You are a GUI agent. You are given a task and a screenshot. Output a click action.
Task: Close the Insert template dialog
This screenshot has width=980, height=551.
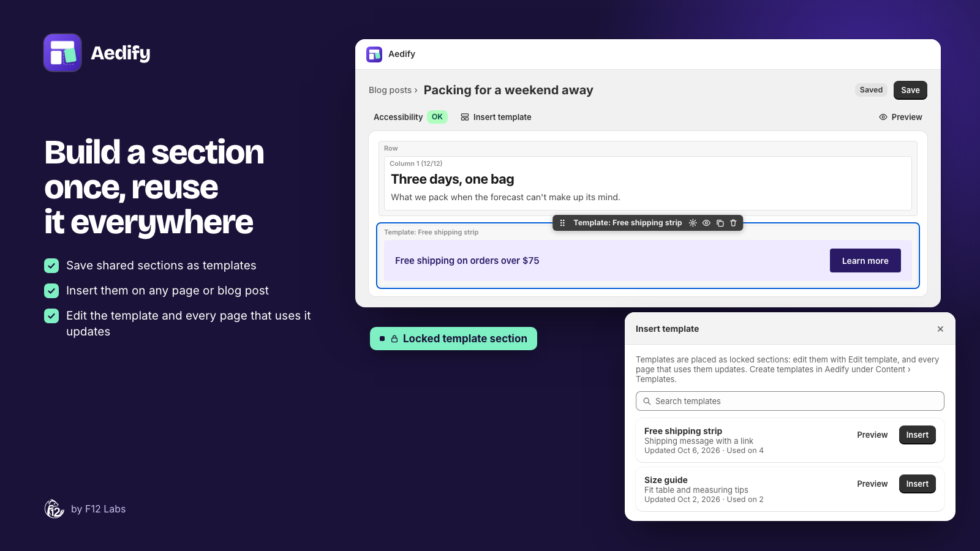coord(940,329)
